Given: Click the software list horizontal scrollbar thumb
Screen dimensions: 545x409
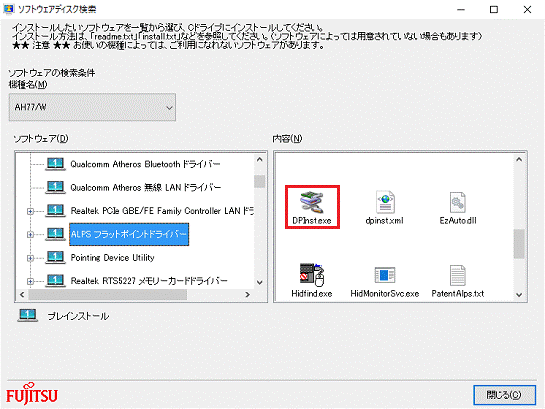Looking at the screenshot, I should click(x=108, y=295).
